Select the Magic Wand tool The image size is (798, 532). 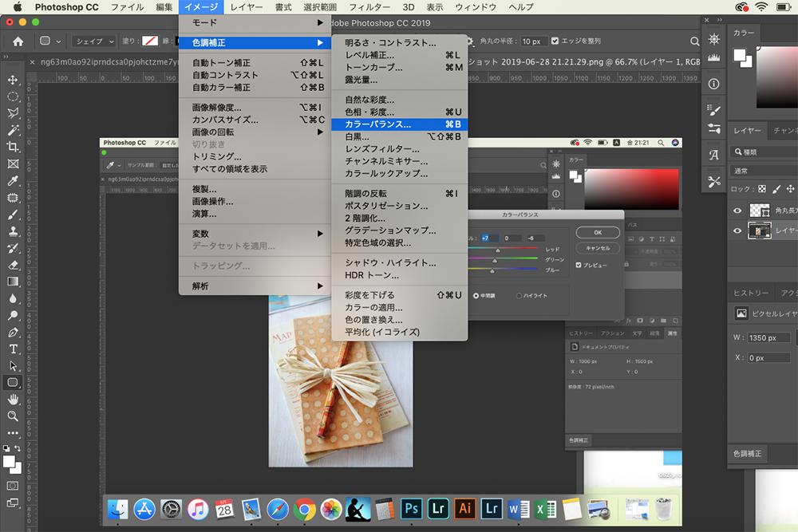[x=13, y=130]
